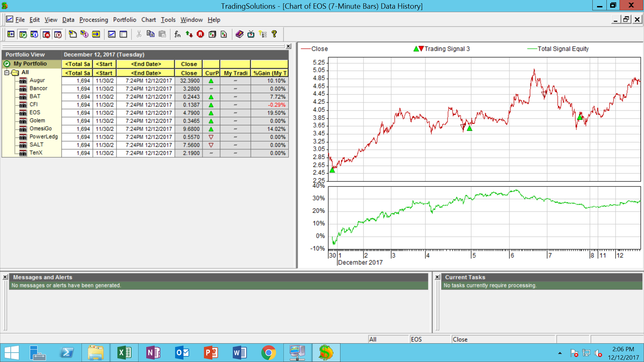644x362 pixels.
Task: Click the green Total Signal Equity legend line
Action: (532, 49)
